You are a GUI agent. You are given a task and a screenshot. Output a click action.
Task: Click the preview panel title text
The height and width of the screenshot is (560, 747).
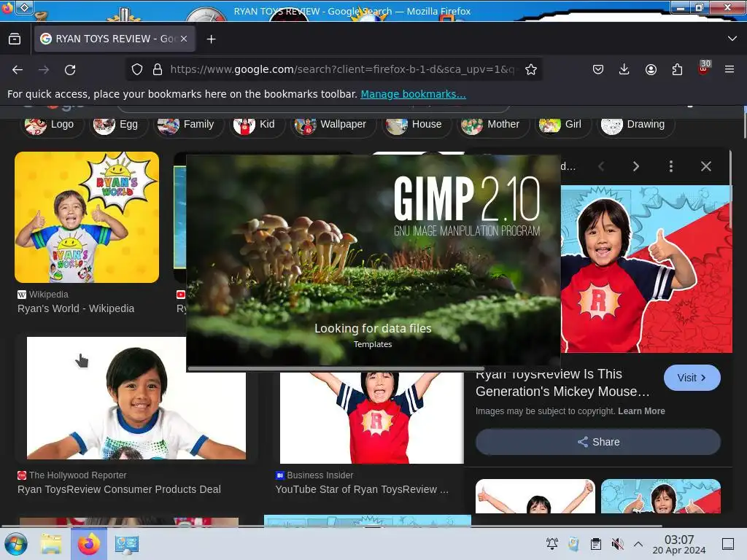point(562,383)
